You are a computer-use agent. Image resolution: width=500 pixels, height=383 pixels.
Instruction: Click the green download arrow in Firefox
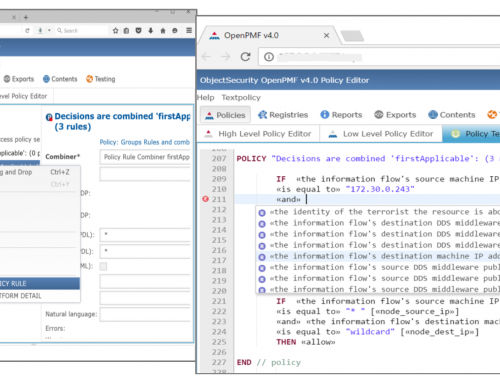click(40, 31)
